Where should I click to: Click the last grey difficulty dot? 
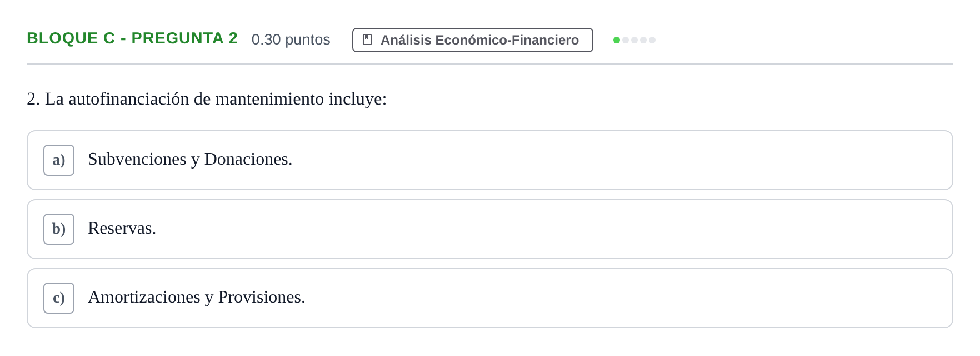[652, 40]
